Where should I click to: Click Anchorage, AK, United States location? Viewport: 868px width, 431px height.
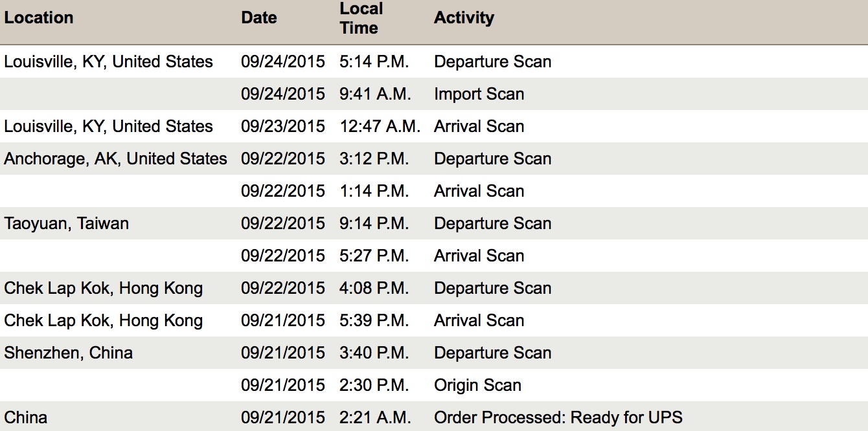click(115, 159)
